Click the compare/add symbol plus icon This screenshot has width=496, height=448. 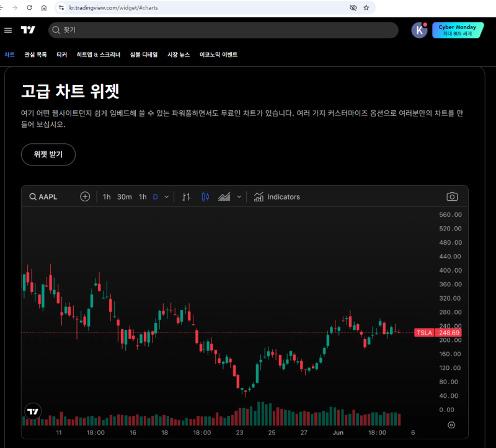click(x=85, y=196)
